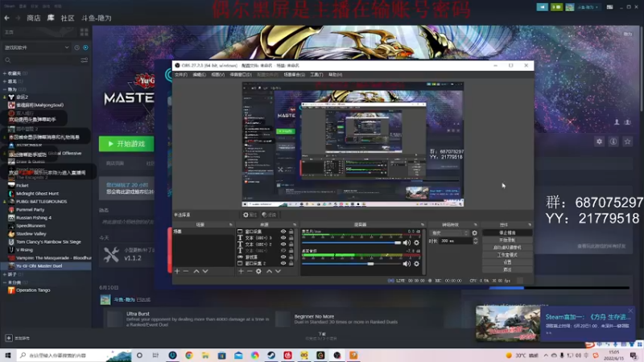The width and height of the screenshot is (644, 362).
Task: Toggle visibility of first 窗口采集 source in OBS
Action: (283, 232)
